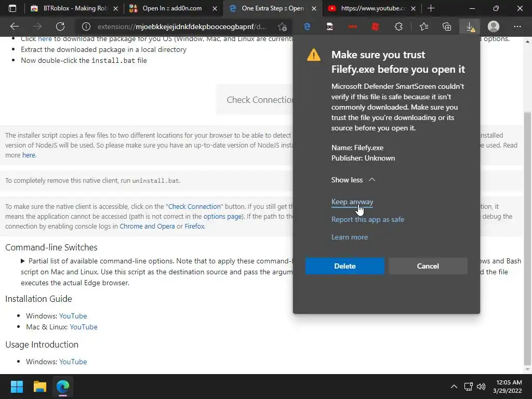The width and height of the screenshot is (532, 399).
Task: Click the browser Back arrow
Action: pos(15,26)
